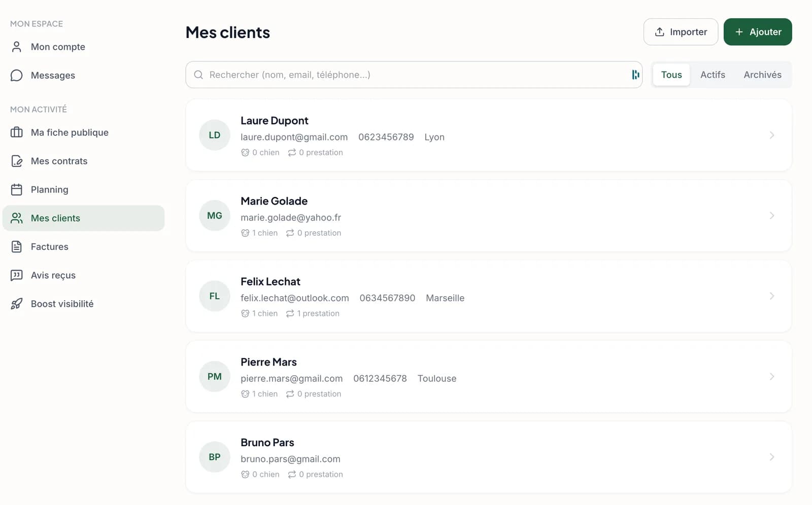
Task: Select the Tous filter tab
Action: [671, 75]
